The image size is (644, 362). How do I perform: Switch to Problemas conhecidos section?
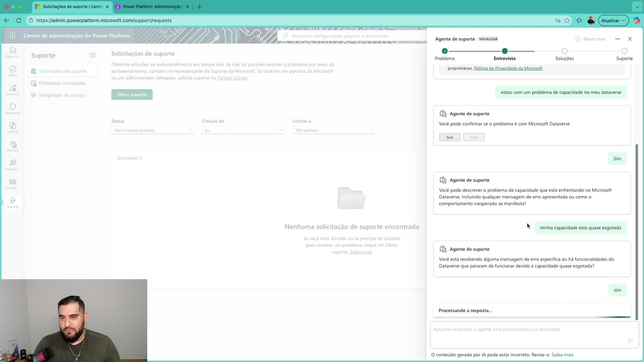[x=62, y=83]
